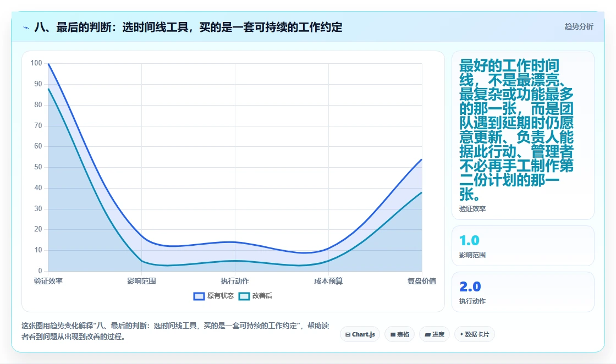Click the Chart.js tag

(360, 334)
